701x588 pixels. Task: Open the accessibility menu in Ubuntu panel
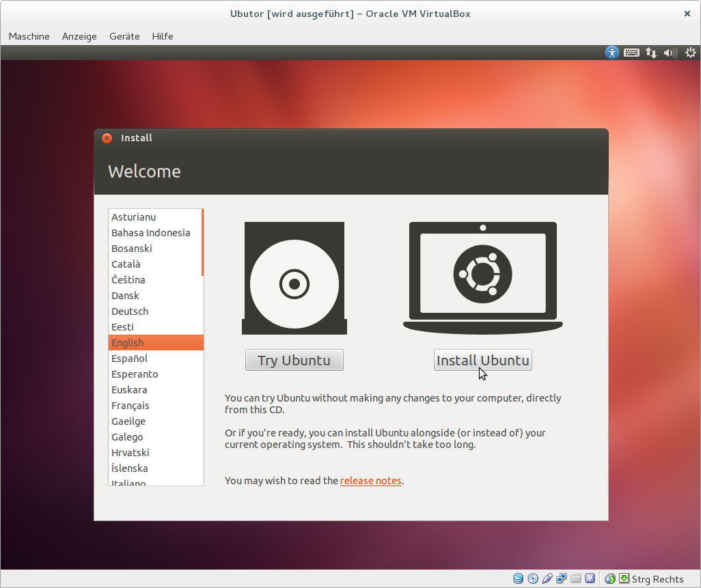[611, 53]
